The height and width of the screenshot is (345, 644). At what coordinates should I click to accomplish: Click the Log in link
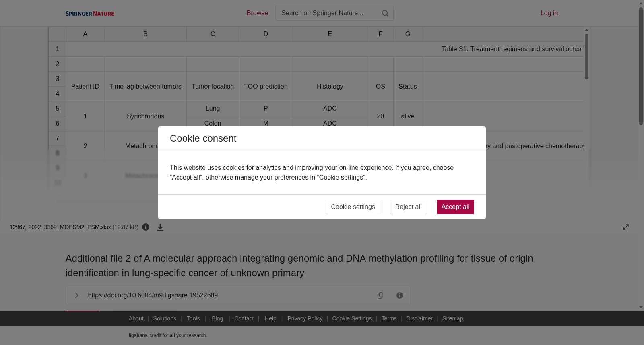click(x=549, y=13)
